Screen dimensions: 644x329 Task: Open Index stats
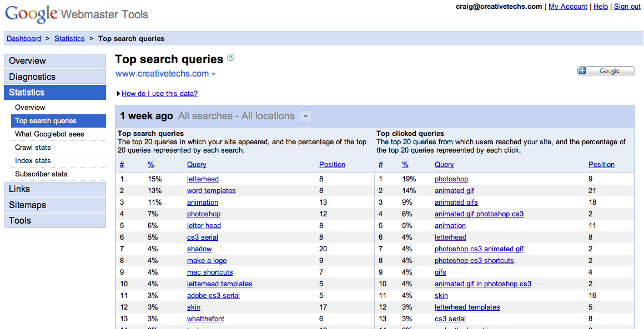coord(33,161)
